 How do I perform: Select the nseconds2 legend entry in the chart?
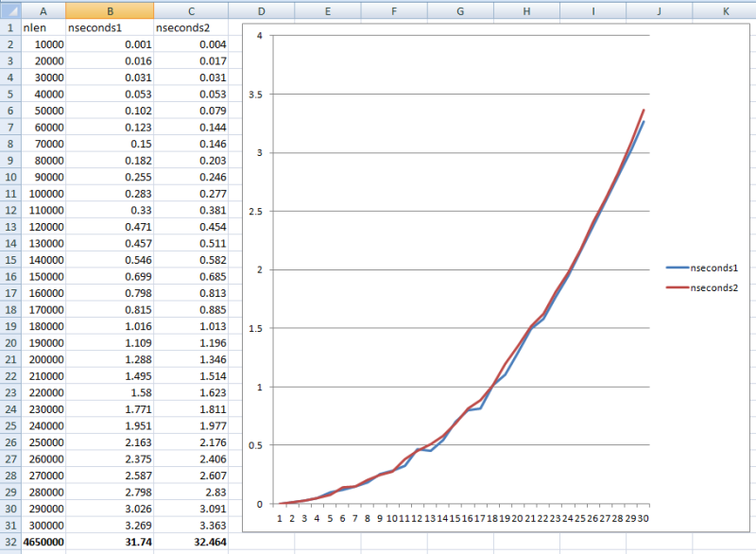point(701,287)
